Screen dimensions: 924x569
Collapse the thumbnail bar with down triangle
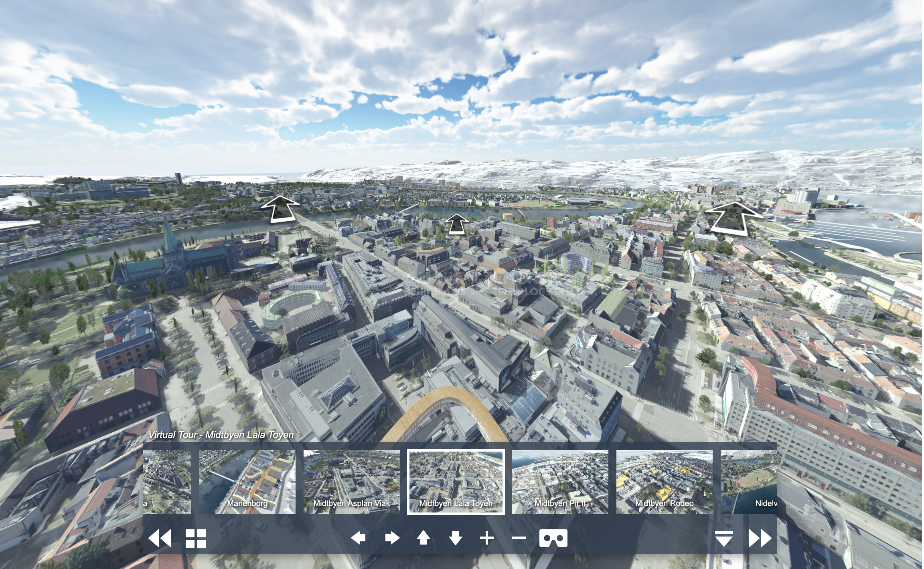pos(724,538)
